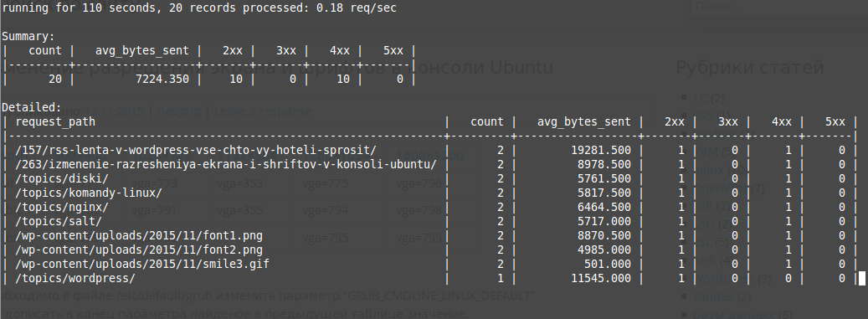Click the count '1' in /topics/wordpress/ row
This screenshot has height=319, width=868.
pos(501,279)
